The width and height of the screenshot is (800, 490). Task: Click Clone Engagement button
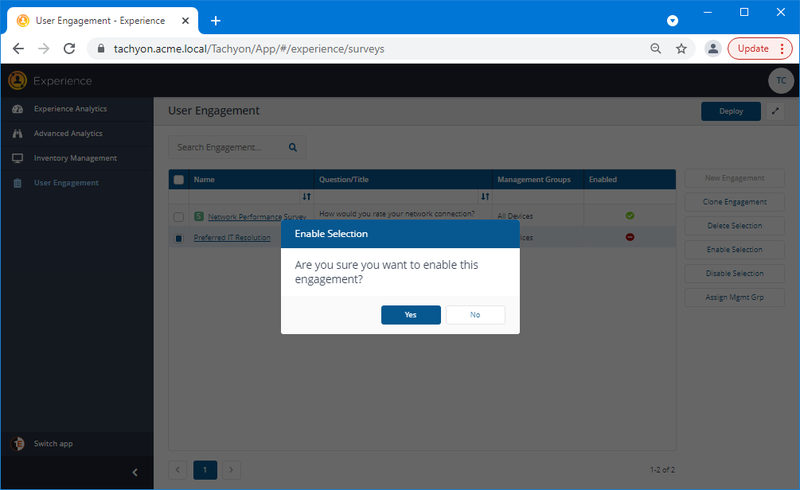[x=735, y=202]
